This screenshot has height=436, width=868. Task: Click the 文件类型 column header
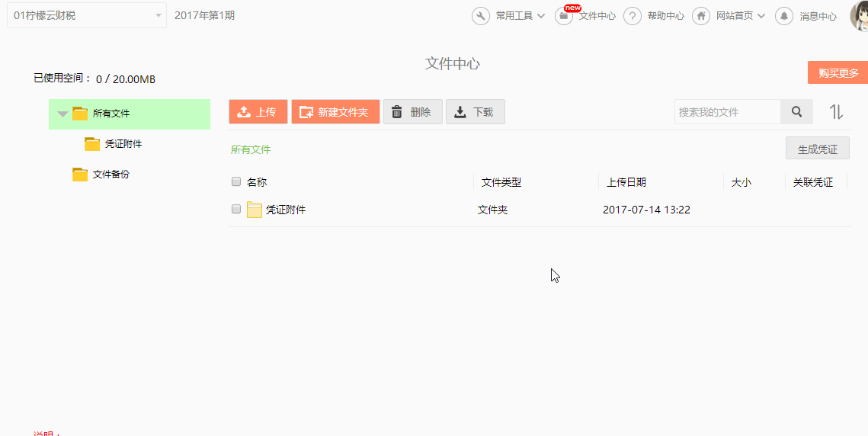point(501,182)
